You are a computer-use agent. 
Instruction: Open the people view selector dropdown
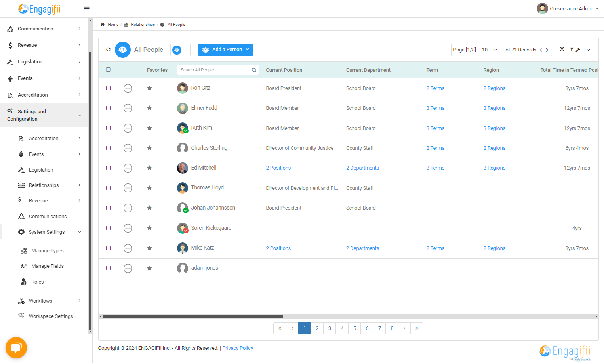tap(181, 50)
